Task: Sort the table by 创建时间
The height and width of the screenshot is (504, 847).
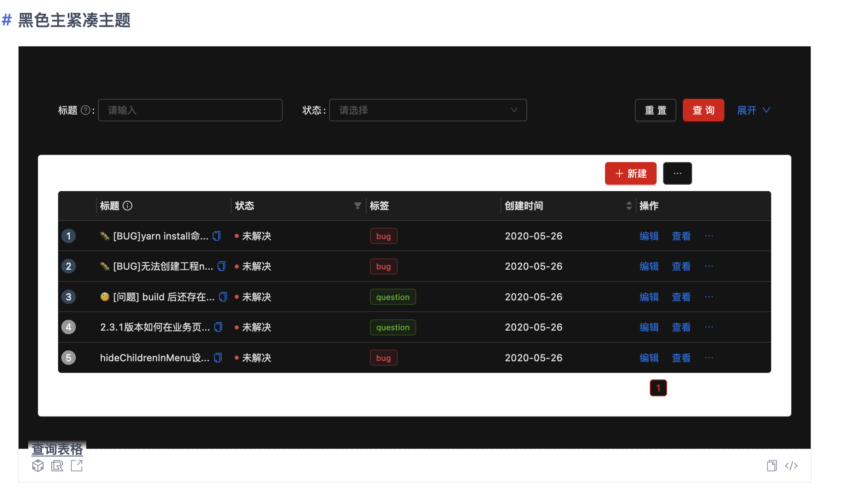Action: point(629,206)
